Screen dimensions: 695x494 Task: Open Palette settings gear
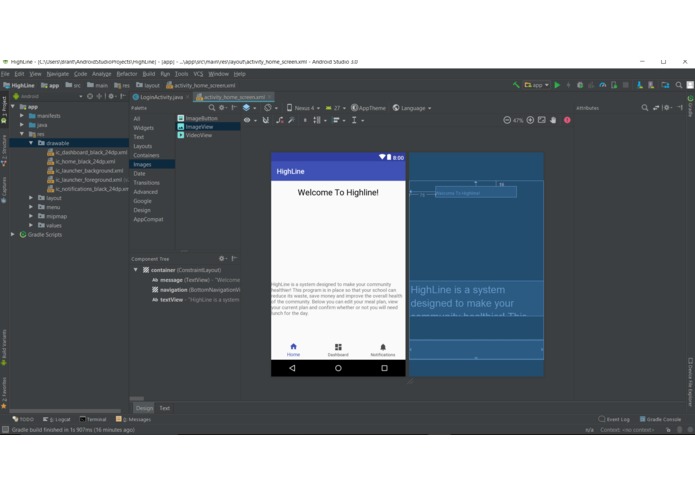point(222,108)
